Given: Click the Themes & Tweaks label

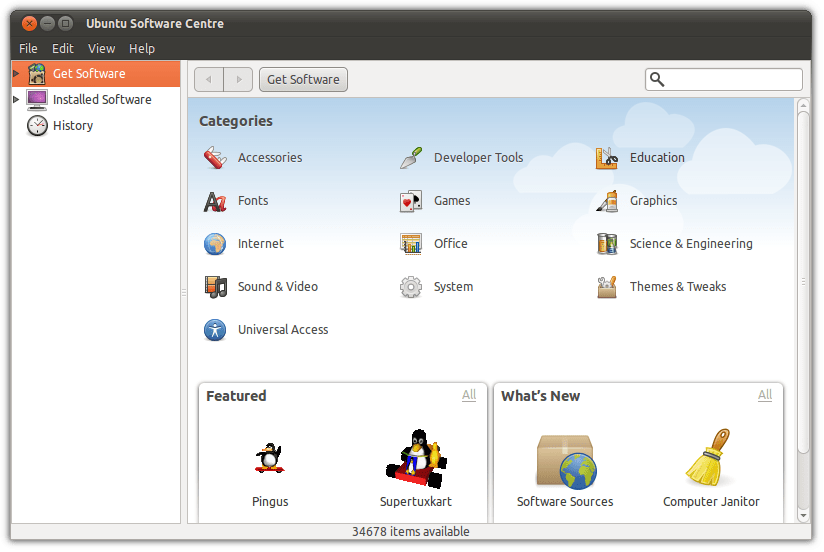Looking at the screenshot, I should click(678, 287).
